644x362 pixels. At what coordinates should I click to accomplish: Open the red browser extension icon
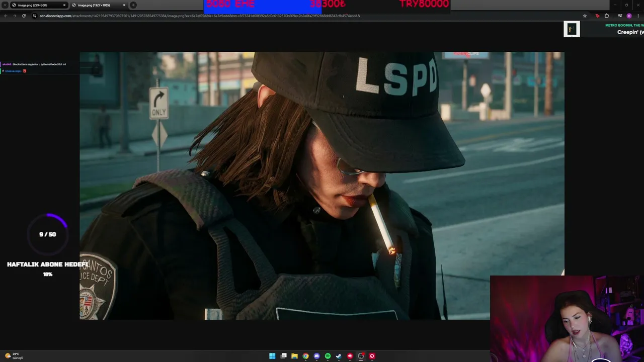tap(597, 16)
